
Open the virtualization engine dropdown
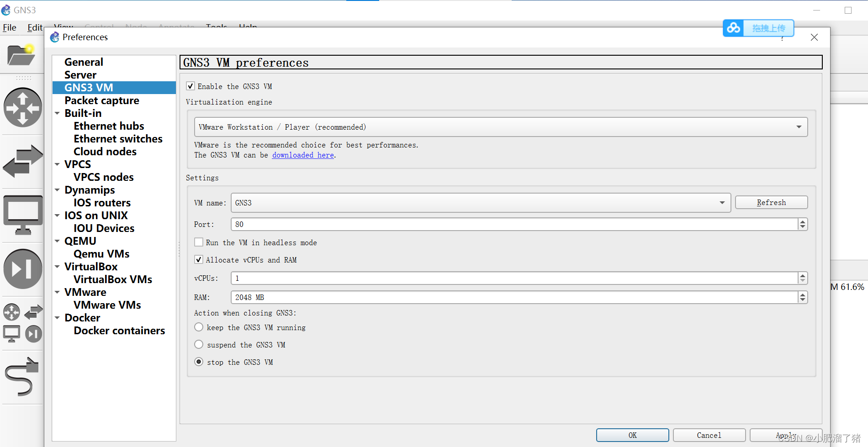click(501, 127)
